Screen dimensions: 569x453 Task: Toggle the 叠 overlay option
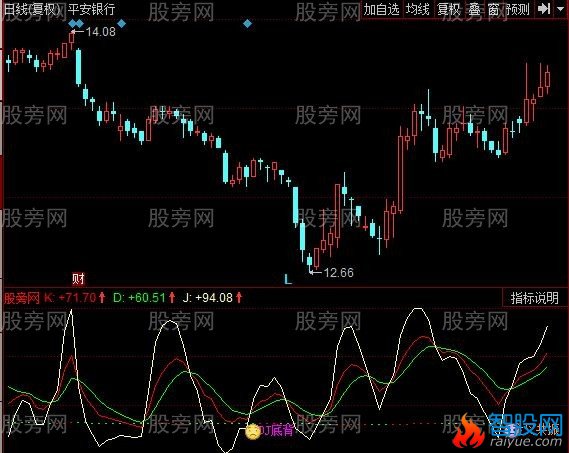click(474, 9)
